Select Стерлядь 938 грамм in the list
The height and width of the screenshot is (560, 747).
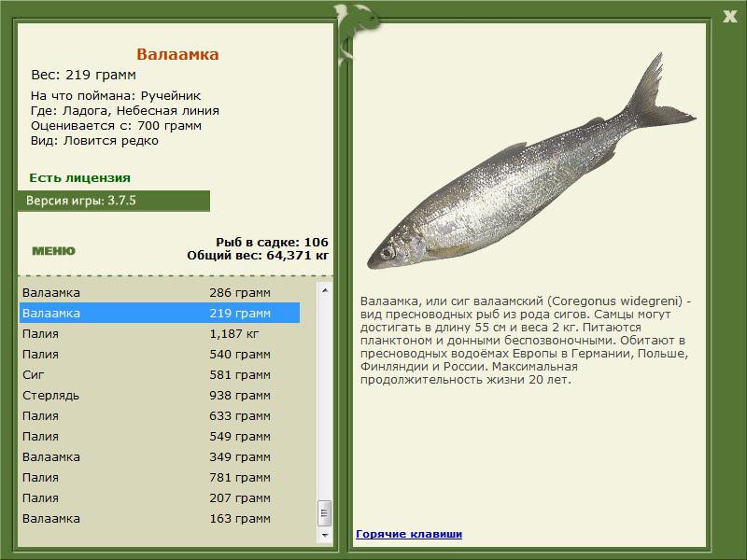coord(159,396)
